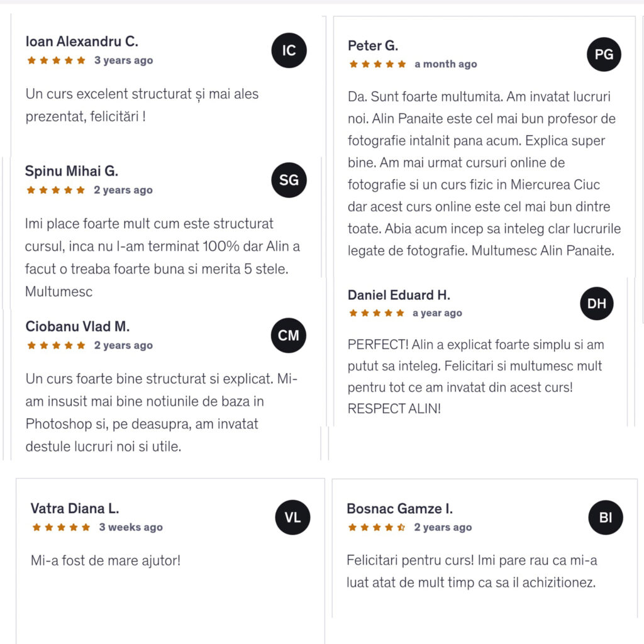
Task: Click the CM avatar of Ciobanu Vlad
Action: [x=288, y=336]
